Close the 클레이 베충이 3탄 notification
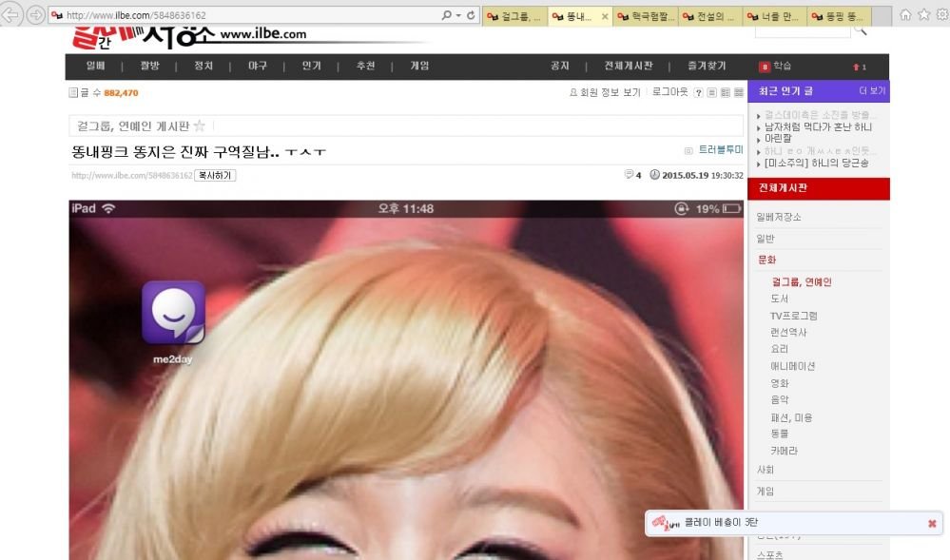The image size is (950, 560). point(932,523)
